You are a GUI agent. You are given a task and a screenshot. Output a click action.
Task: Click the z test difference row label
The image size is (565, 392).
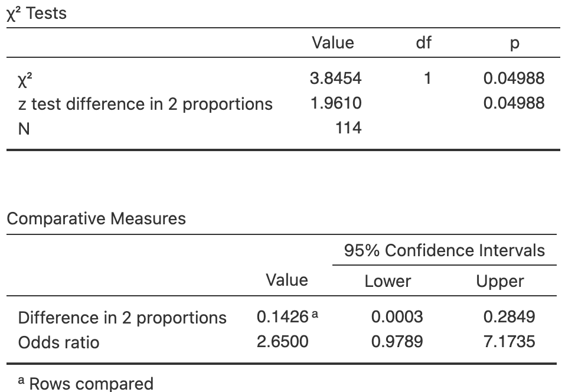point(145,104)
